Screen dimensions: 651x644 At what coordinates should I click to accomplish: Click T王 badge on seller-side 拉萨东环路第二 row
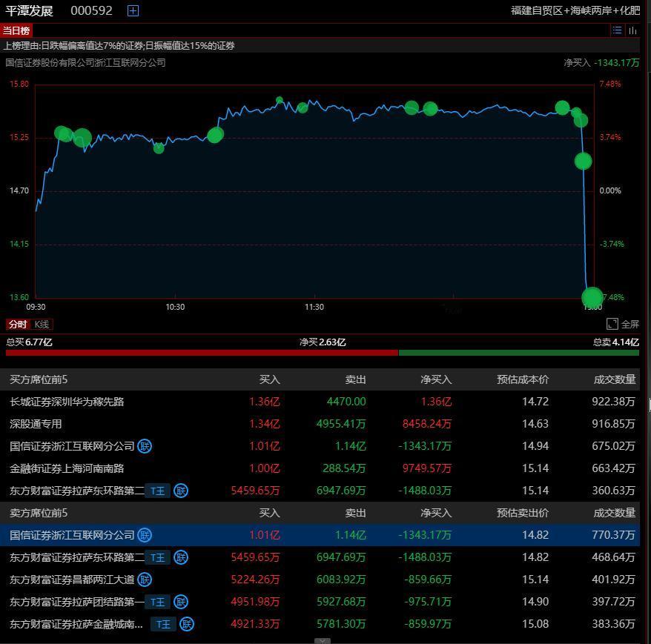click(x=158, y=558)
